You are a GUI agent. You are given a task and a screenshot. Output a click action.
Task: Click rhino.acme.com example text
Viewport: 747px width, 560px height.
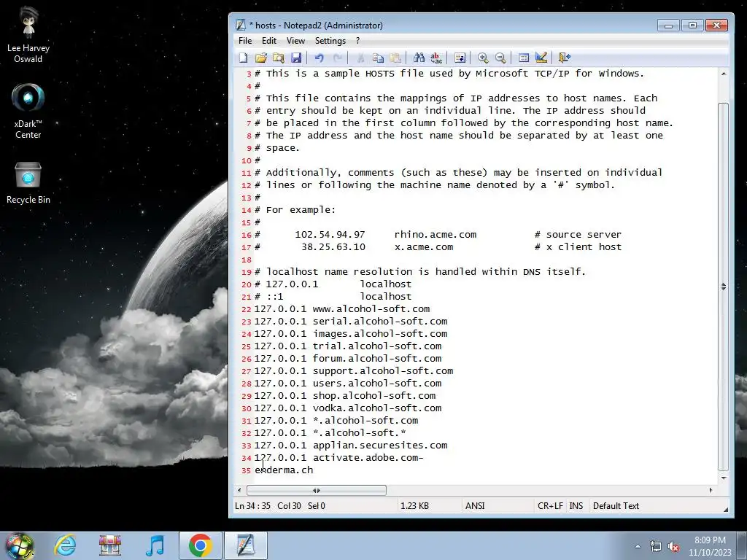tap(436, 235)
